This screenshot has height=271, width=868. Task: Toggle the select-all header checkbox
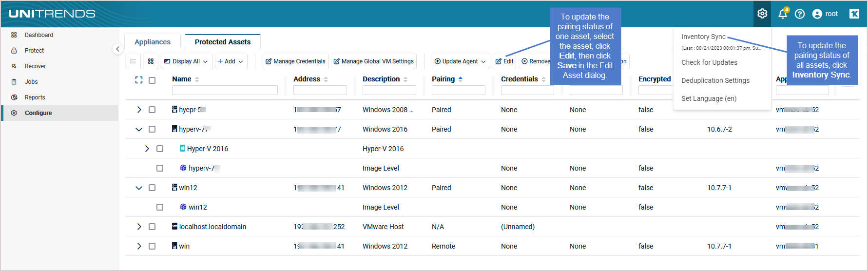pos(152,80)
